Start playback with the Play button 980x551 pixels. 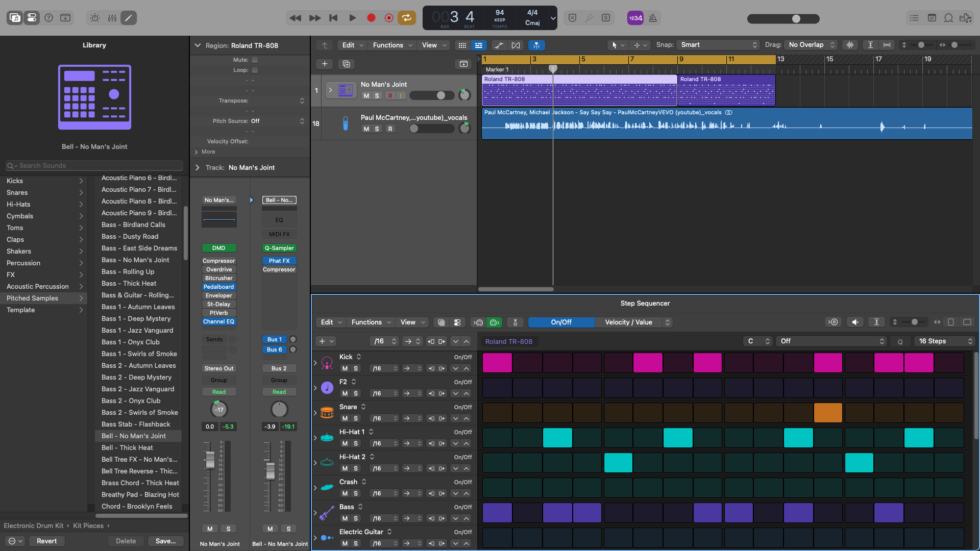[352, 18]
